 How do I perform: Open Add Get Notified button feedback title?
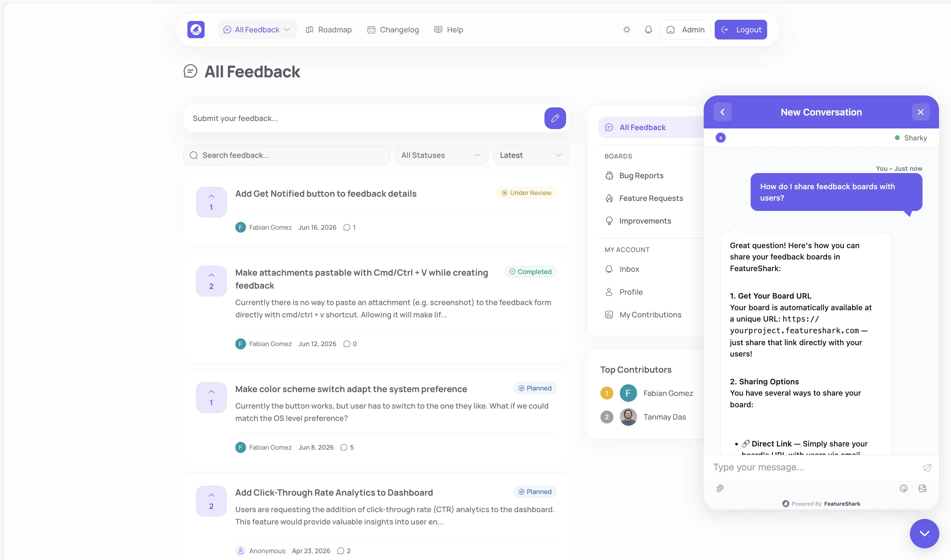[326, 193]
